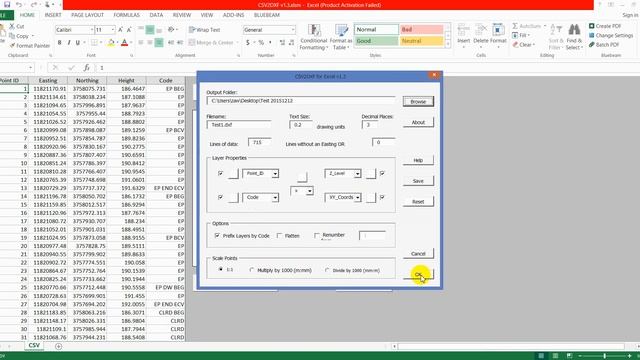This screenshot has height=360, width=640.
Task: Uncheck the Point_ID layer checkbox
Action: tap(220, 173)
